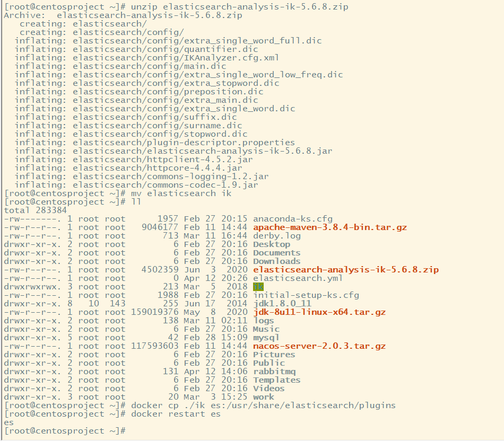Click the Templates directory name
Screen dimensions: 504x441
[x=277, y=380]
